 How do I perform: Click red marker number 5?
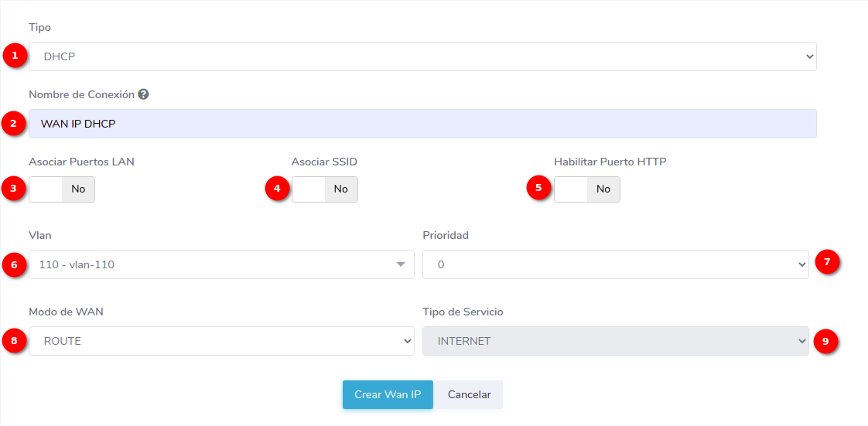[x=538, y=188]
